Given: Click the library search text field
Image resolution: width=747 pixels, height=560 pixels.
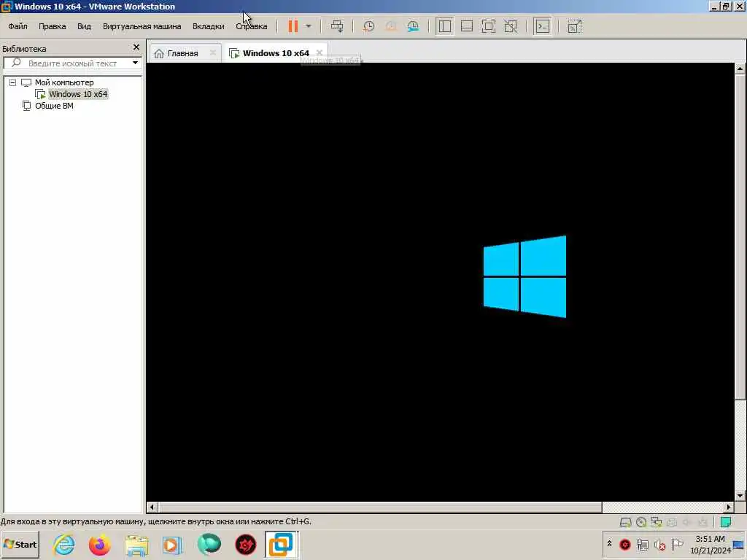Looking at the screenshot, I should (71, 63).
